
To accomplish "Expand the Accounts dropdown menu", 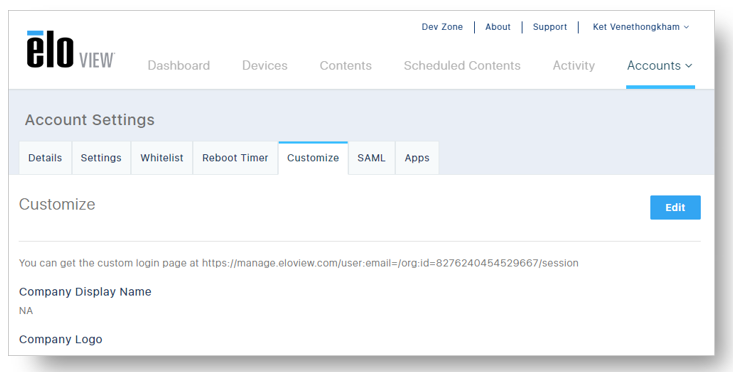I will (660, 65).
